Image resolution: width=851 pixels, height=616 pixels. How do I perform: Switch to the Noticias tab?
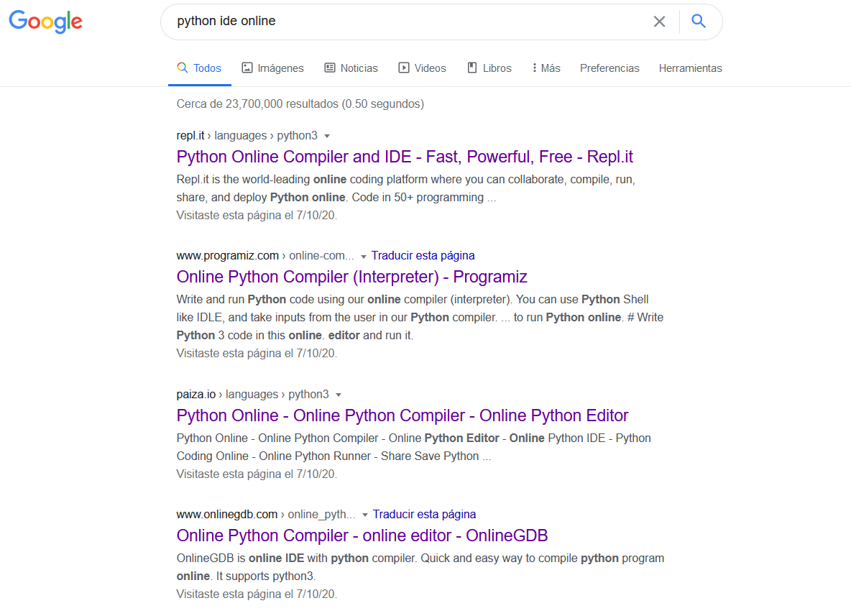pos(351,68)
